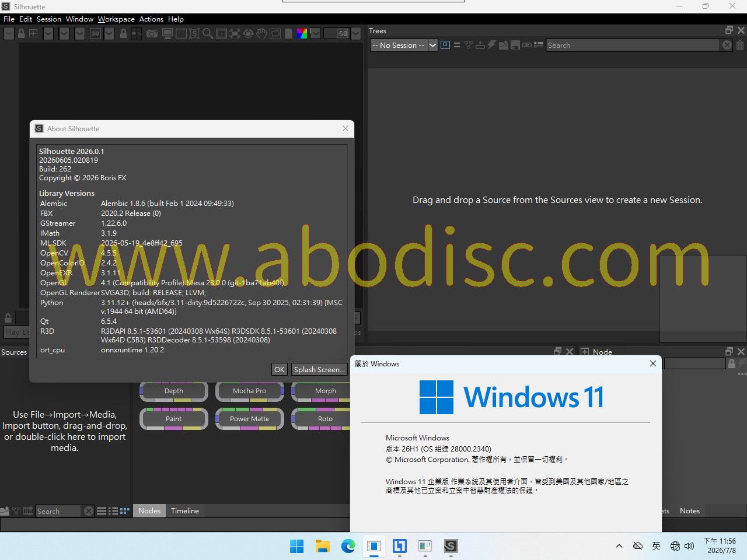
Task: Select the Mocha Pro node
Action: point(249,391)
